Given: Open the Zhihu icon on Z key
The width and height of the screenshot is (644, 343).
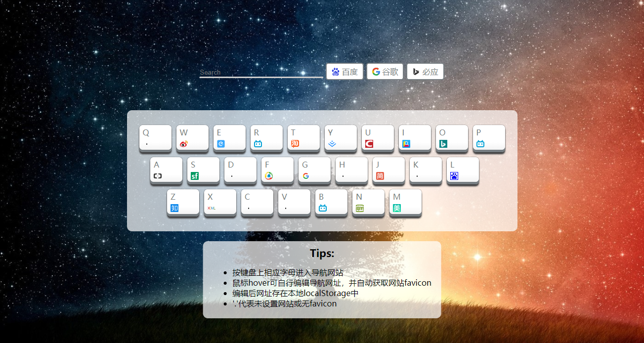Looking at the screenshot, I should coord(174,208).
